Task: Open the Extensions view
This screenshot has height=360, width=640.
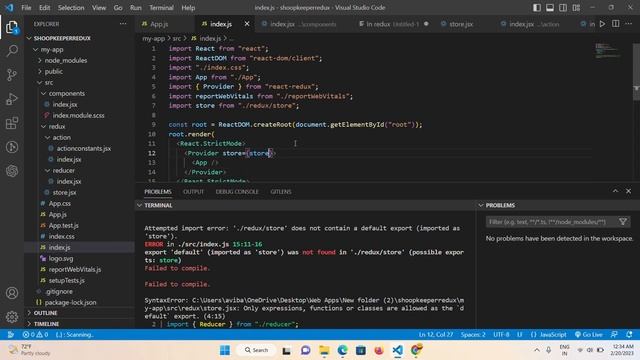Action: (12, 123)
